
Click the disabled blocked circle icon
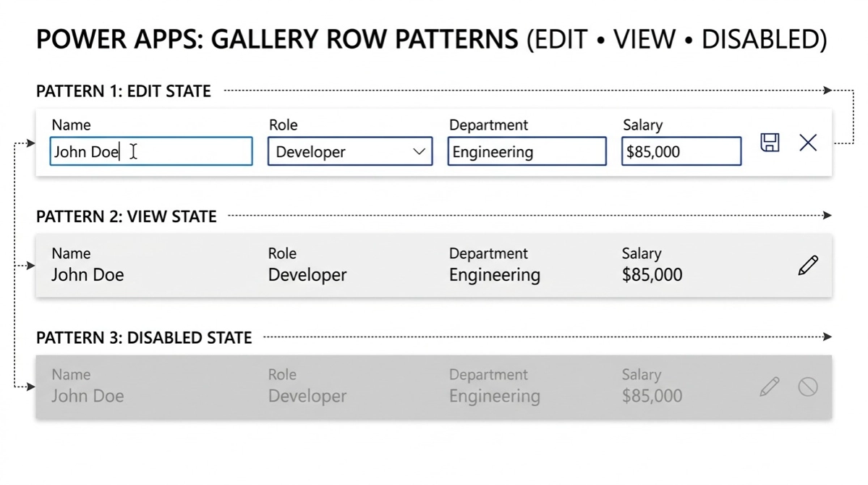(808, 387)
